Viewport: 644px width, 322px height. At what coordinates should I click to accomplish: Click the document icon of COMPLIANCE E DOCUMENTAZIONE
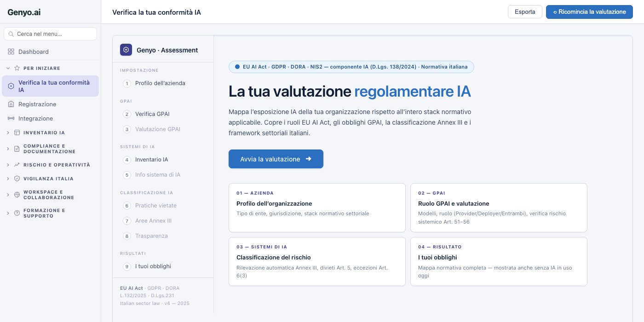[x=17, y=149]
